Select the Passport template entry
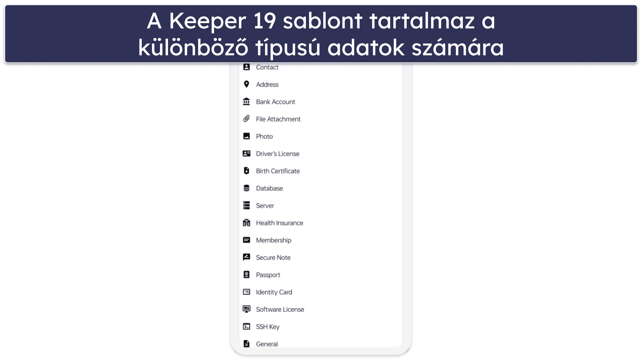644x360 pixels. (268, 274)
